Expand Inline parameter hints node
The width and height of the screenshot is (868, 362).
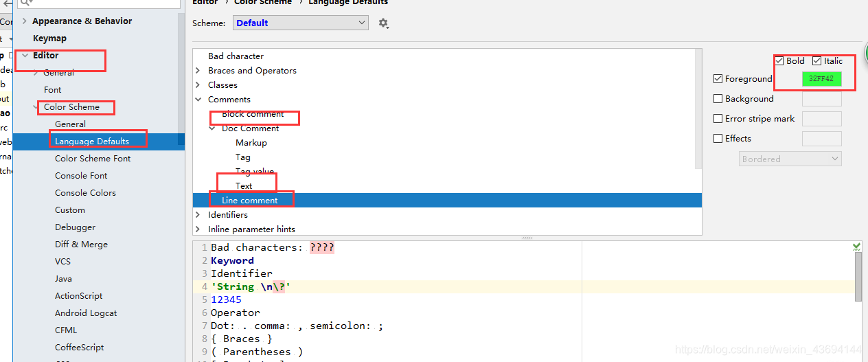[198, 229]
